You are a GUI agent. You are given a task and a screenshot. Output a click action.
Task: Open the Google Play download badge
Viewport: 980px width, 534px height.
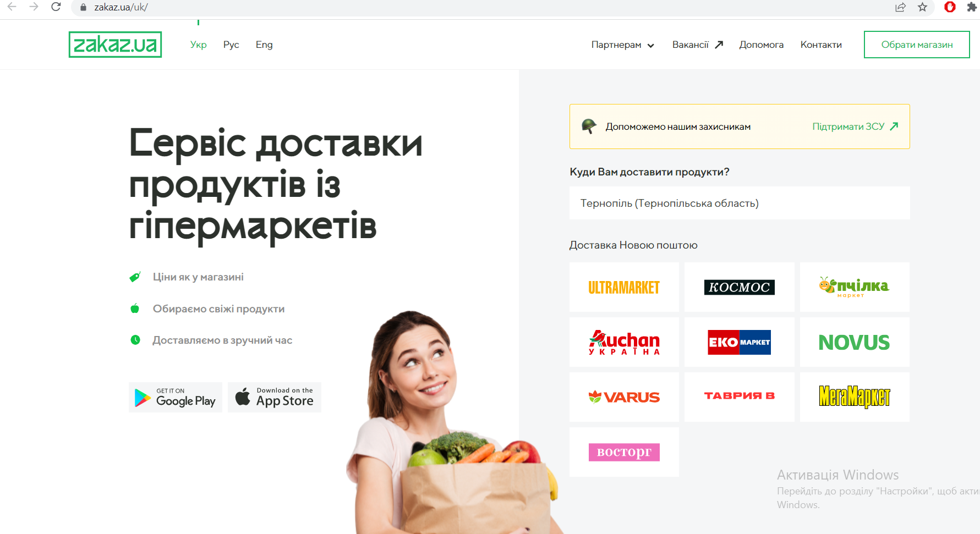[176, 397]
